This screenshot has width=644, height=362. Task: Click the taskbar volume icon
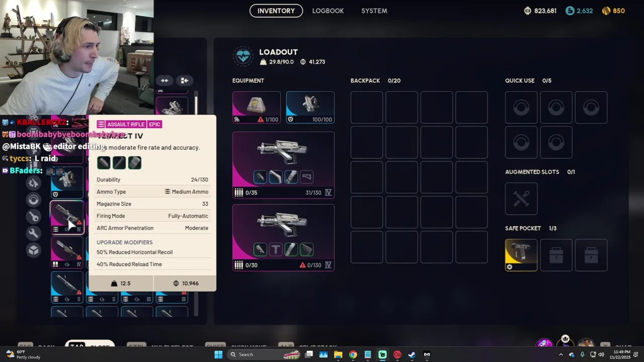(601, 354)
